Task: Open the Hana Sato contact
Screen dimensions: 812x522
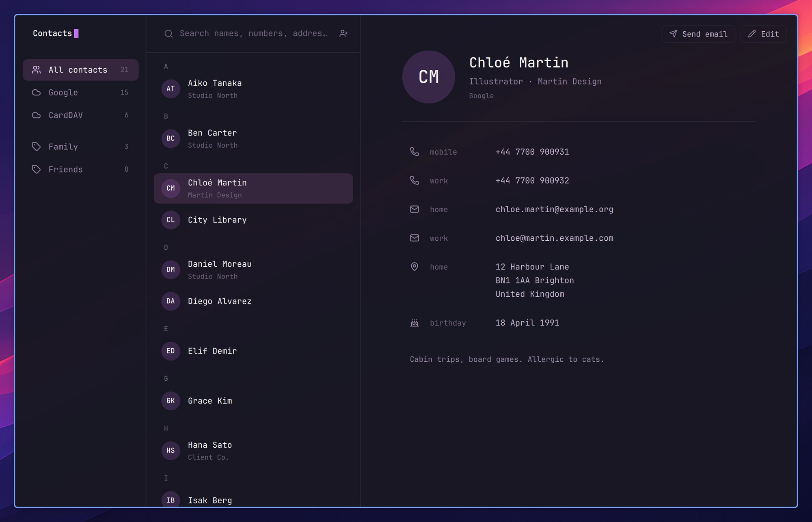Action: pos(253,451)
